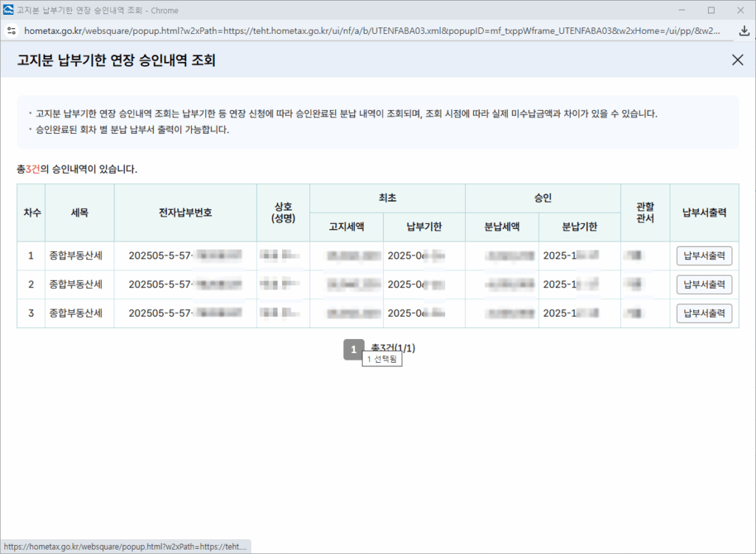The image size is (756, 554).
Task: Minimize the Chrome popup window
Action: pos(678,10)
